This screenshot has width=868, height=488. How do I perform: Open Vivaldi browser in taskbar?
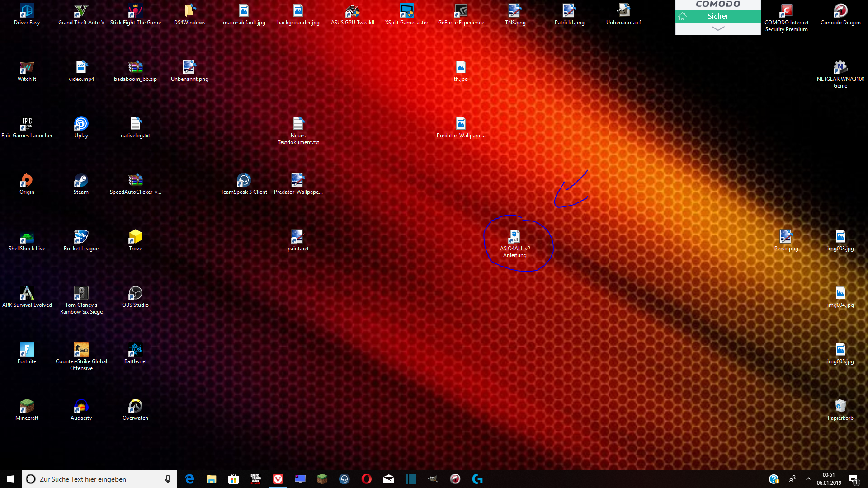[x=278, y=479]
